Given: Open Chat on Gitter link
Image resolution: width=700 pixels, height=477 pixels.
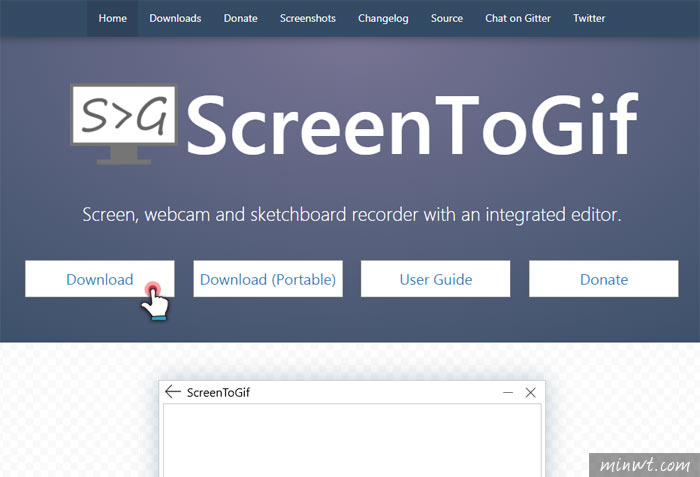Looking at the screenshot, I should (518, 18).
